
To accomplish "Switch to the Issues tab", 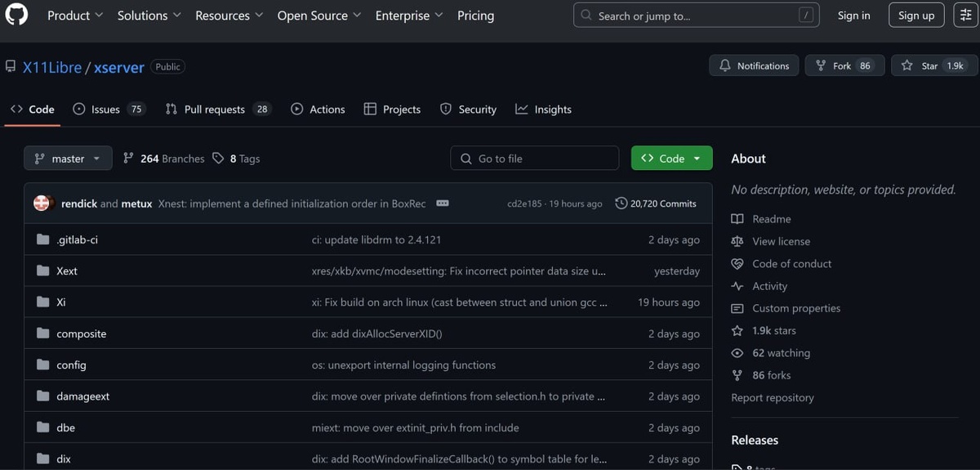I will [108, 110].
